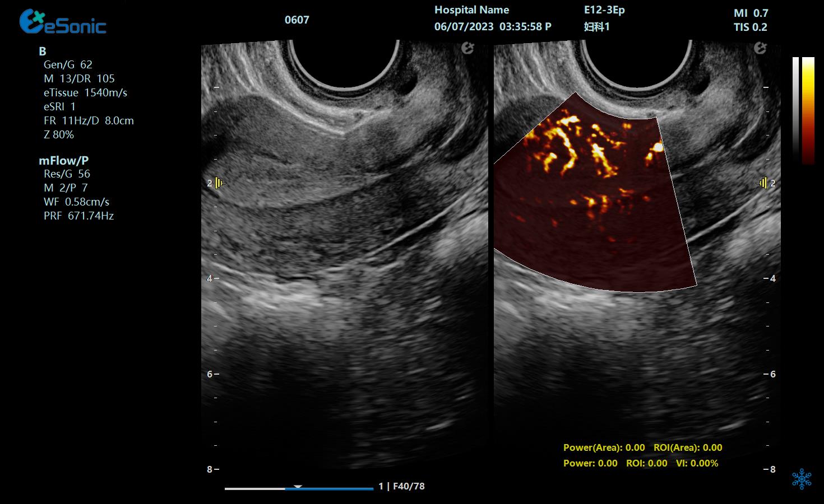This screenshot has width=824, height=504.
Task: Click the brightest flow spot in Doppler ROI
Action: coord(657,147)
